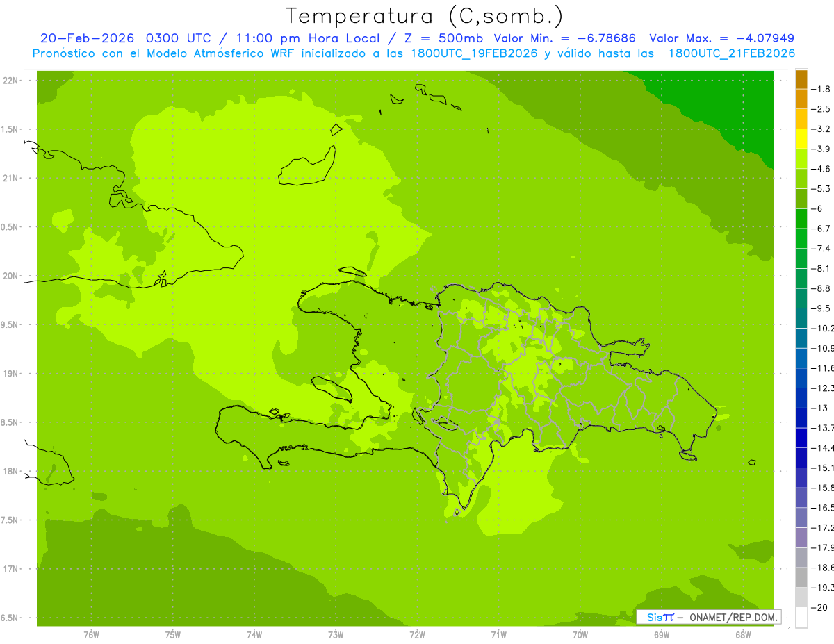834x644 pixels.
Task: Click the '72W' longitude label
Action: pos(417,635)
